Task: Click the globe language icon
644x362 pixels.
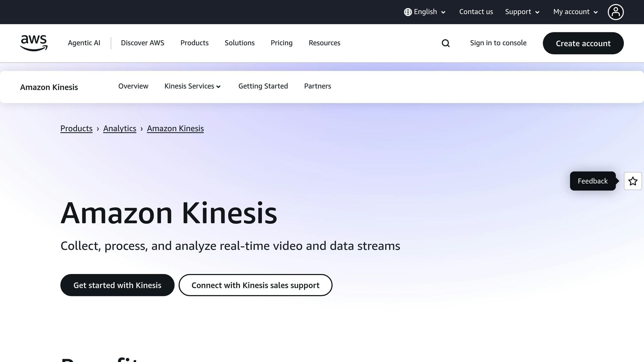Action: click(408, 12)
